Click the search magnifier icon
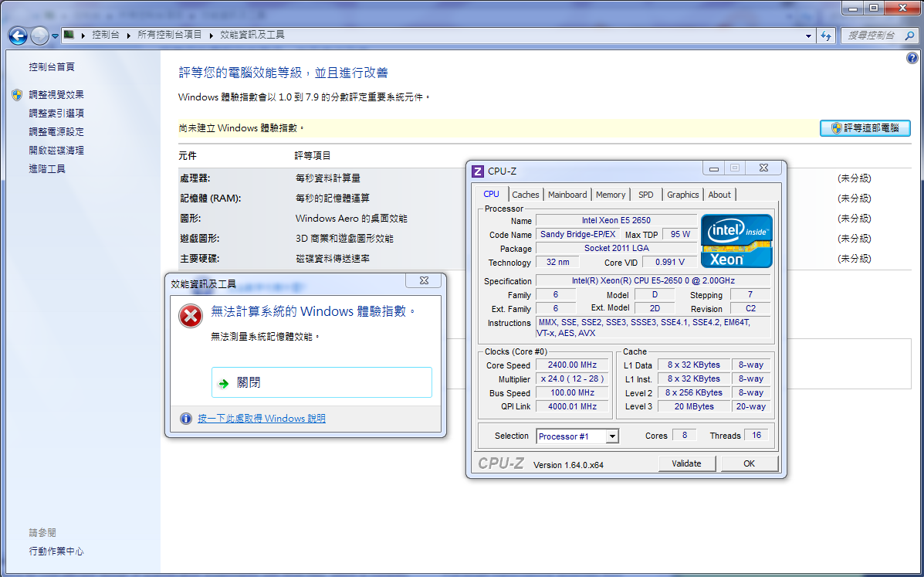This screenshot has width=924, height=577. [x=910, y=36]
